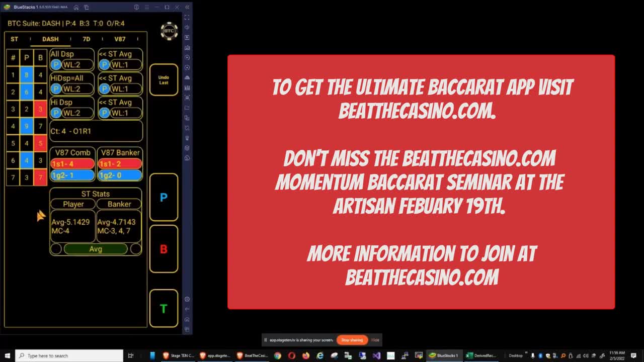
Task: Open Windows Start menu
Action: [7, 355]
